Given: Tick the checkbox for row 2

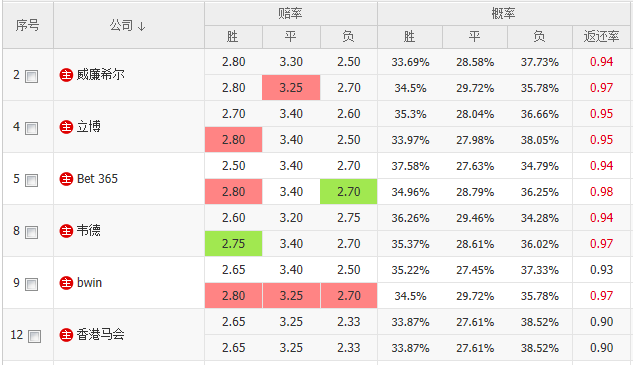Looking at the screenshot, I should pyautogui.click(x=31, y=76).
